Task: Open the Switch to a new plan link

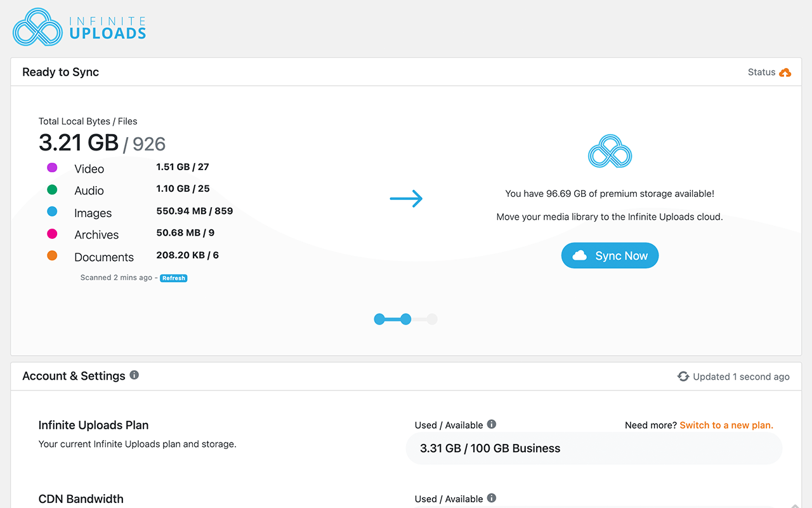Action: [726, 425]
